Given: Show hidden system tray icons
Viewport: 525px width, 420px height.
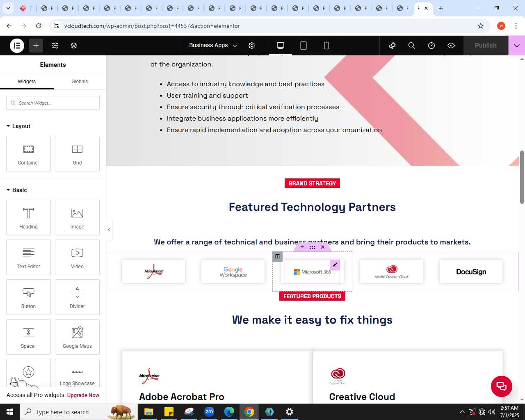Looking at the screenshot, I should [x=462, y=412].
